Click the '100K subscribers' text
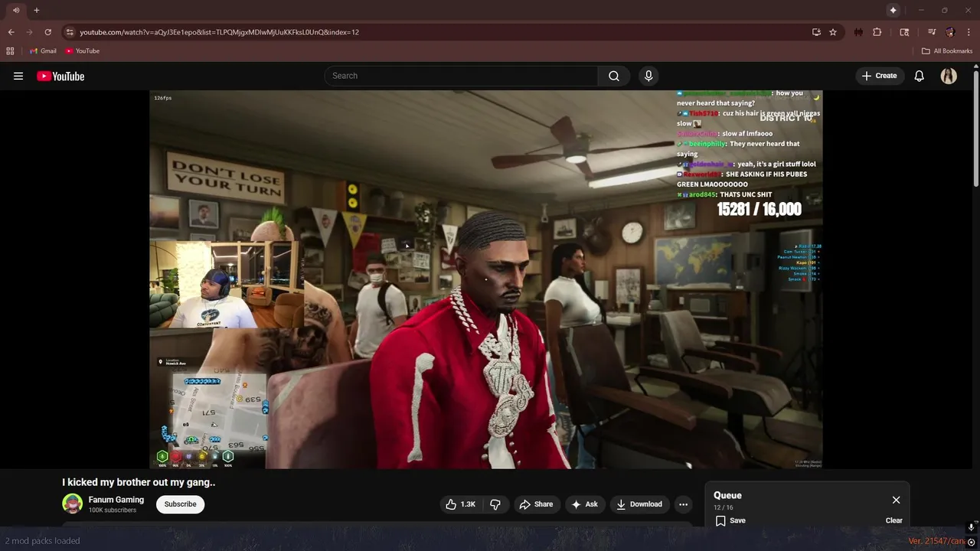 point(113,510)
